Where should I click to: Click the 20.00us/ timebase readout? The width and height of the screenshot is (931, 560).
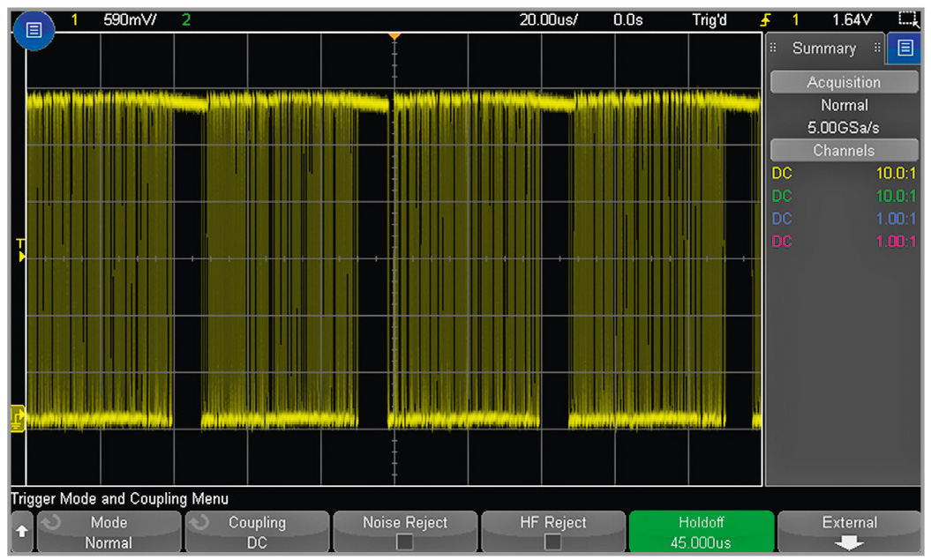click(548, 19)
